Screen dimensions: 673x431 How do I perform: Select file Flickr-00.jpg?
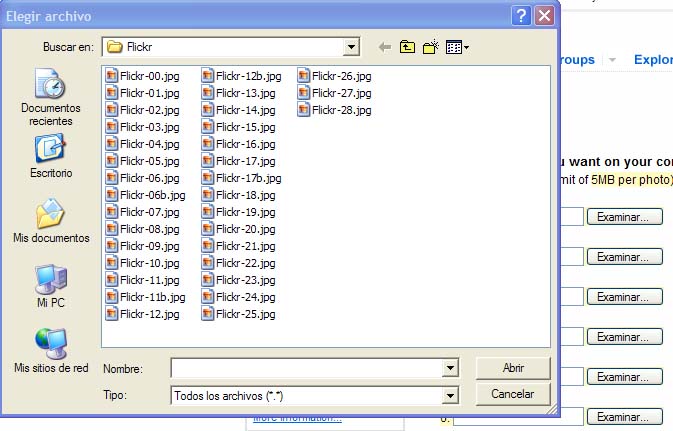tap(142, 76)
